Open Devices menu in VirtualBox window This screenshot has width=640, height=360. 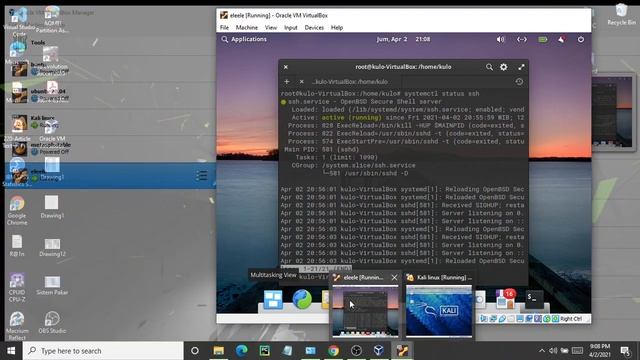click(314, 28)
